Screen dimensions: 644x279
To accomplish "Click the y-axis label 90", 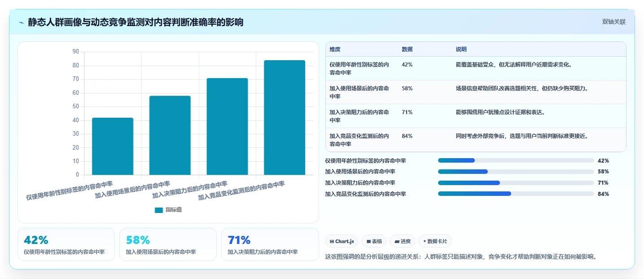I will [75, 52].
